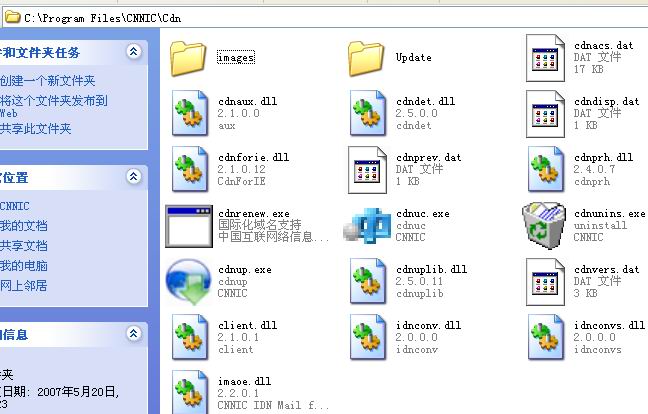Click the cdnforie.dll file name
Viewport: 648px width, 414px height.
click(x=254, y=157)
